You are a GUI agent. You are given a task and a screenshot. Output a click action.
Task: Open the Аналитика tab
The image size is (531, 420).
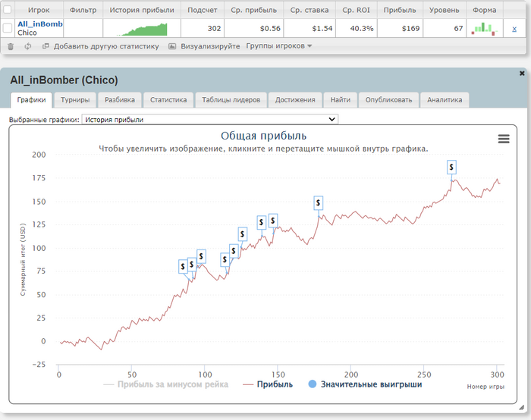pos(445,100)
